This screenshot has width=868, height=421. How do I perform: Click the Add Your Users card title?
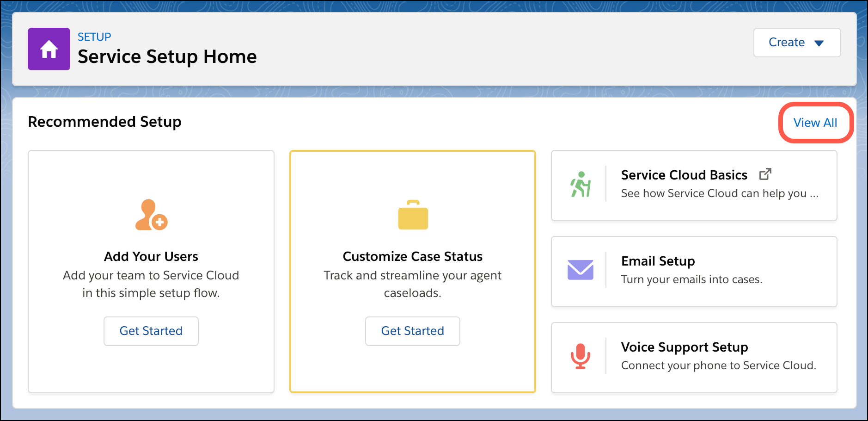151,256
